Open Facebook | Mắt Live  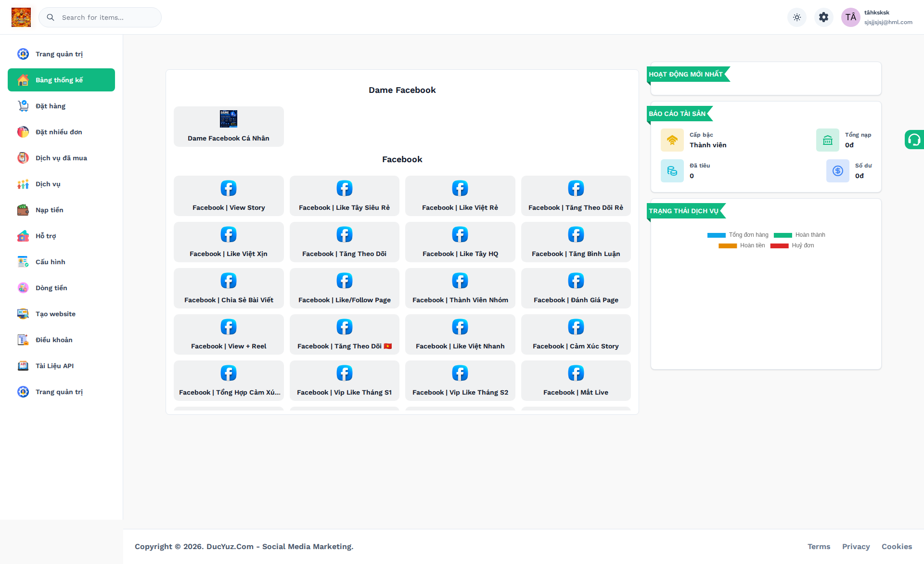coord(576,381)
